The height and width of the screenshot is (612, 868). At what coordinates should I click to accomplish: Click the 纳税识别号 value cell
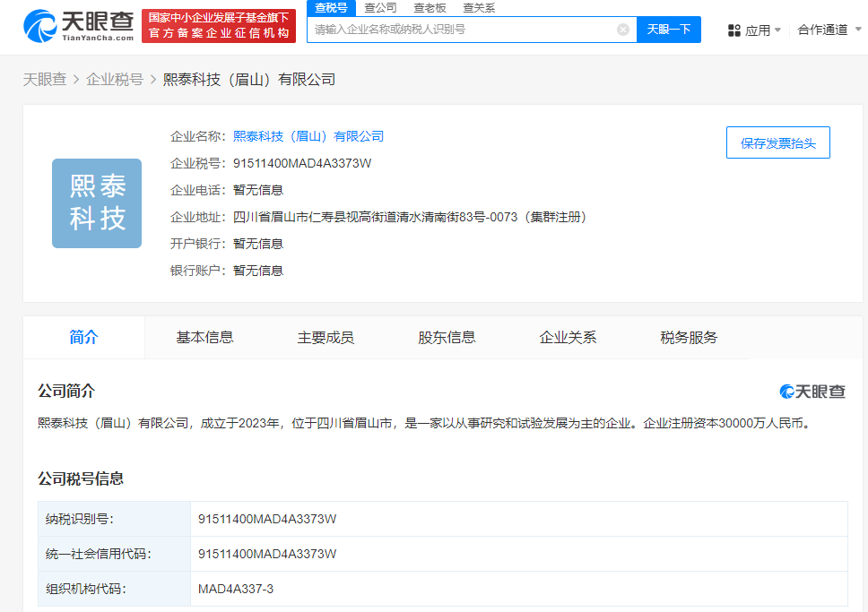[x=518, y=519]
